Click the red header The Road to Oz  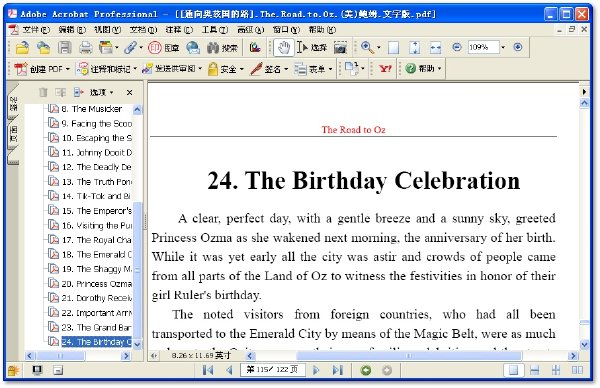[x=353, y=130]
